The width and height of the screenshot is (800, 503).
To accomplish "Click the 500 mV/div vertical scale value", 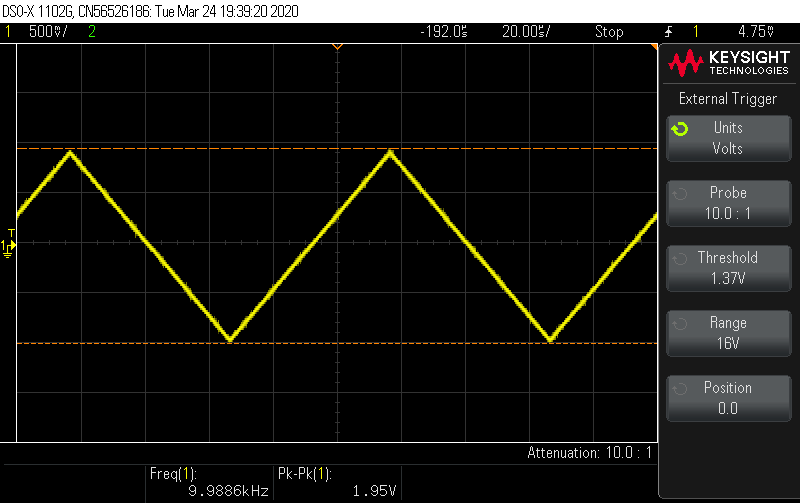I will 47,32.
